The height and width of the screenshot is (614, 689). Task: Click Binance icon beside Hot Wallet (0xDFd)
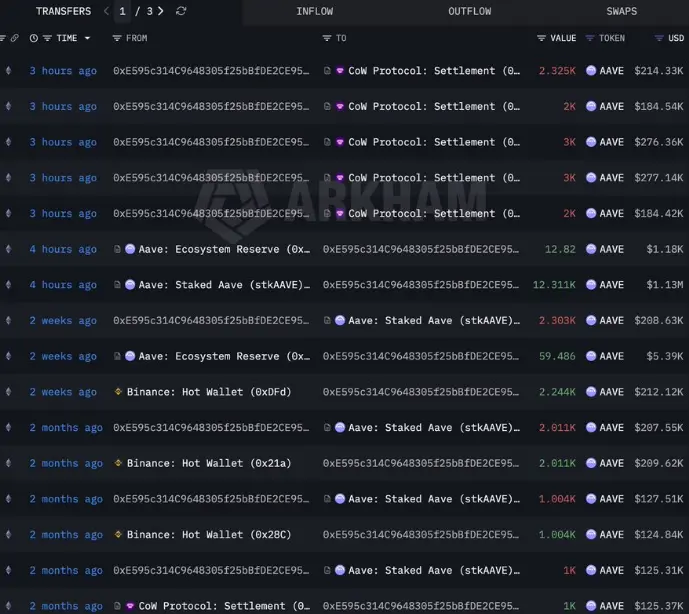click(118, 392)
